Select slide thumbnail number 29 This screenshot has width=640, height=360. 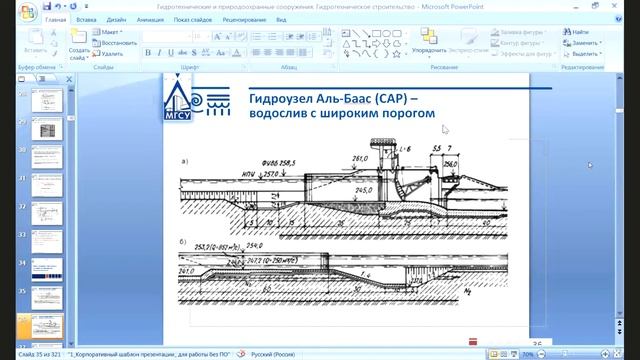pyautogui.click(x=47, y=129)
